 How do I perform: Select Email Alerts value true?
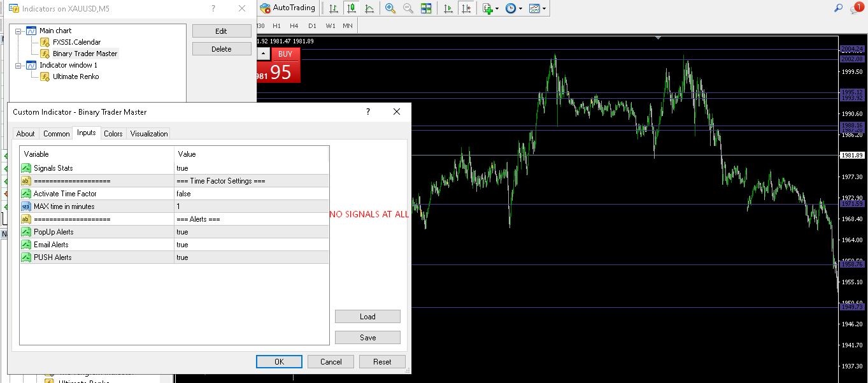(252, 245)
